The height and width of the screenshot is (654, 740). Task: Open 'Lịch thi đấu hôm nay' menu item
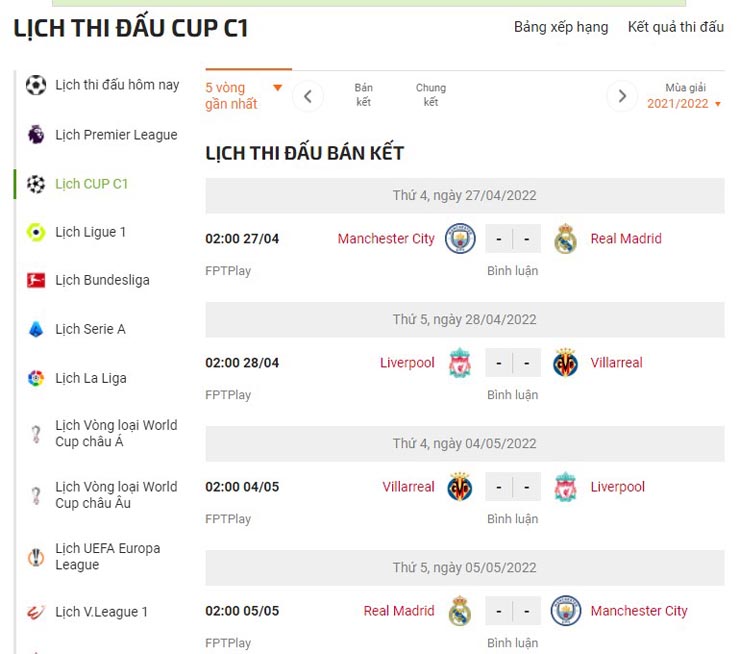pyautogui.click(x=117, y=85)
